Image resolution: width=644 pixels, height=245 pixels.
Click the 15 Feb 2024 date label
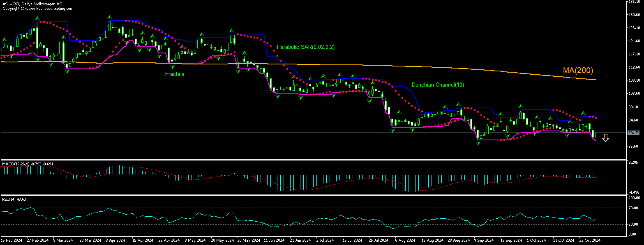11,240
